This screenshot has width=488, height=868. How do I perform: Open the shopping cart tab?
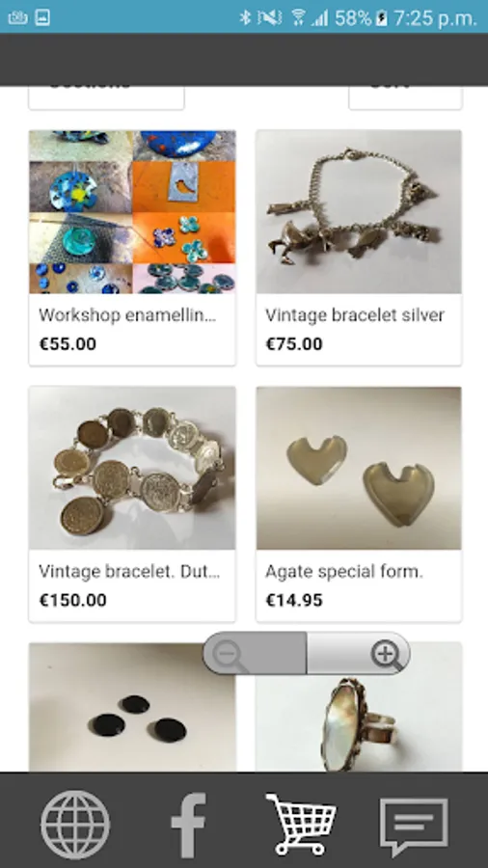302,824
